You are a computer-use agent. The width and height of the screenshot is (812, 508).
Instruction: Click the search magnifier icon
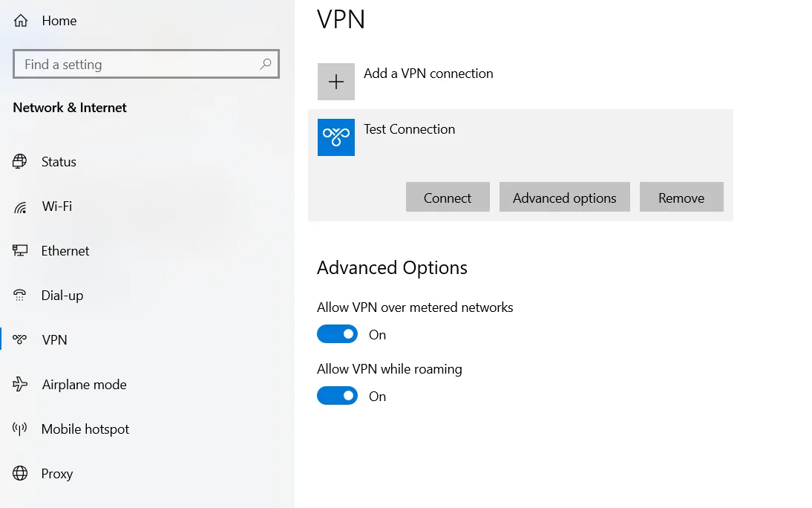(x=265, y=65)
